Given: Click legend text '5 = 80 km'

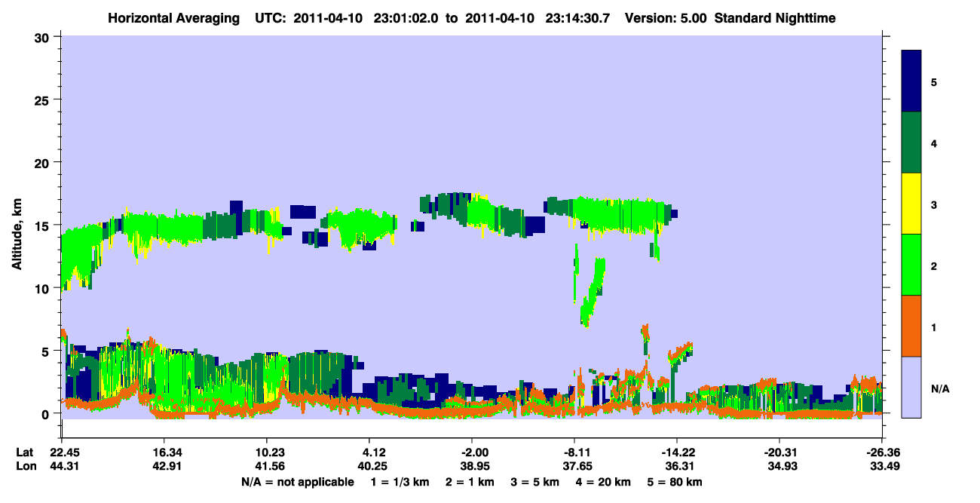Looking at the screenshot, I should (x=675, y=482).
